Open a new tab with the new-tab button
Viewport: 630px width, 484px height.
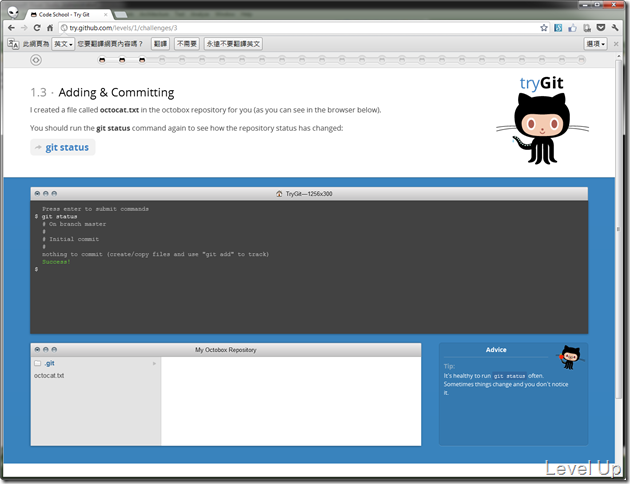(x=121, y=15)
